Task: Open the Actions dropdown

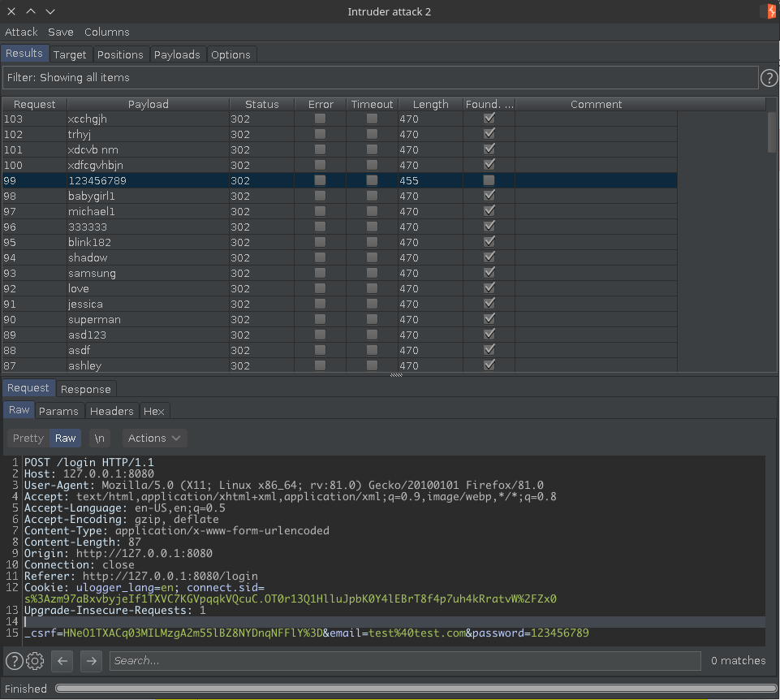Action: (x=154, y=439)
